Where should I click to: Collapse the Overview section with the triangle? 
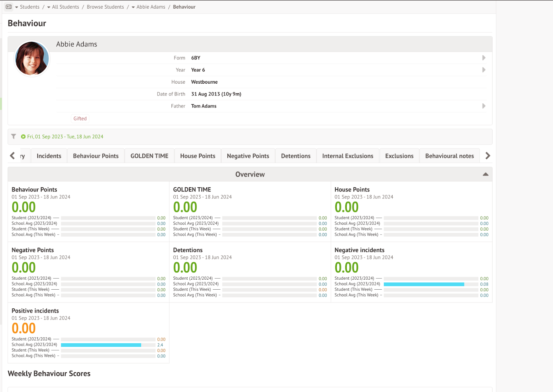[485, 174]
